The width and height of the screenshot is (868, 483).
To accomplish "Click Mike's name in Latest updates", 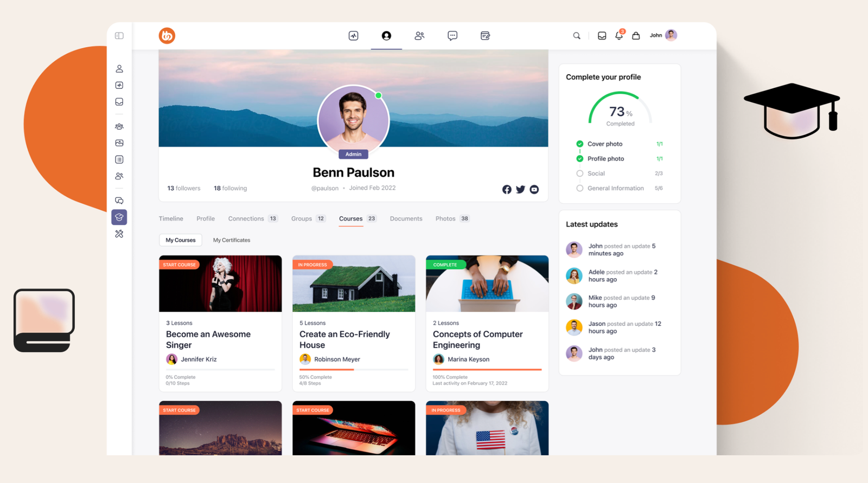I will pyautogui.click(x=595, y=298).
